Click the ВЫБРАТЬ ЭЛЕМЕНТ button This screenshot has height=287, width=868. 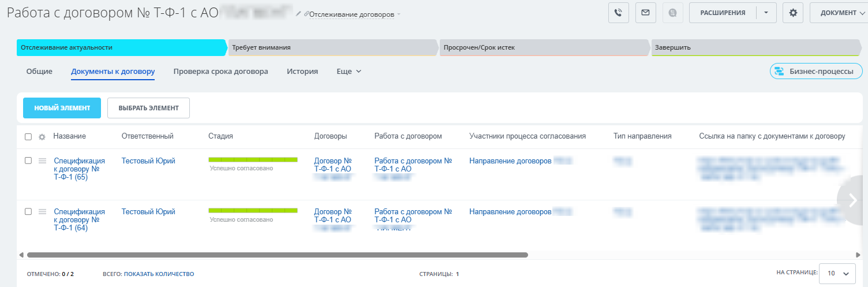point(148,108)
